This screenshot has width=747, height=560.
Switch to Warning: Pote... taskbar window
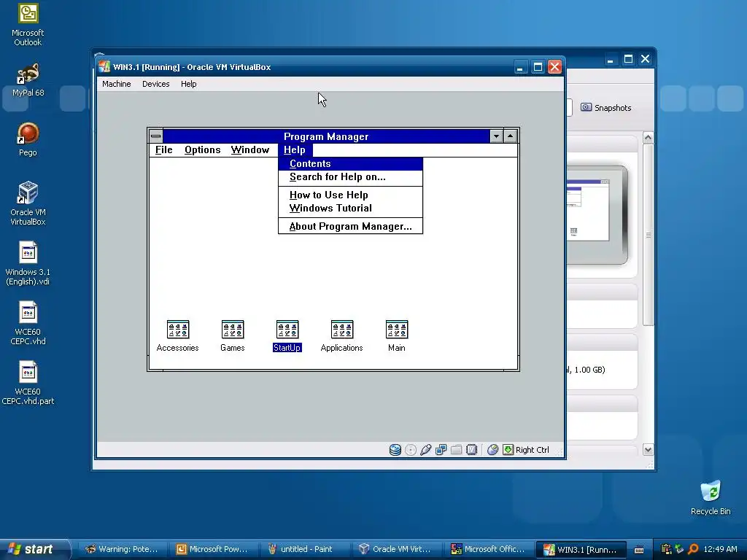pos(122,550)
